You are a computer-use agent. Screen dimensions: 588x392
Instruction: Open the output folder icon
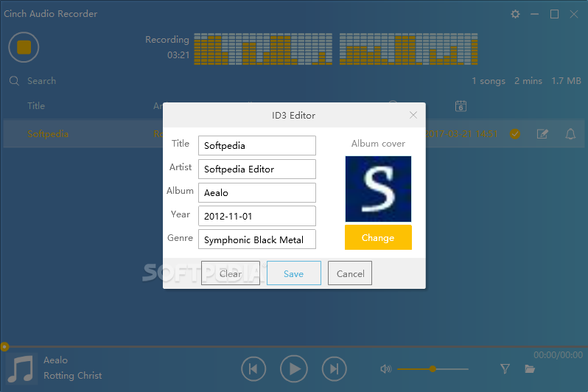[x=530, y=368]
